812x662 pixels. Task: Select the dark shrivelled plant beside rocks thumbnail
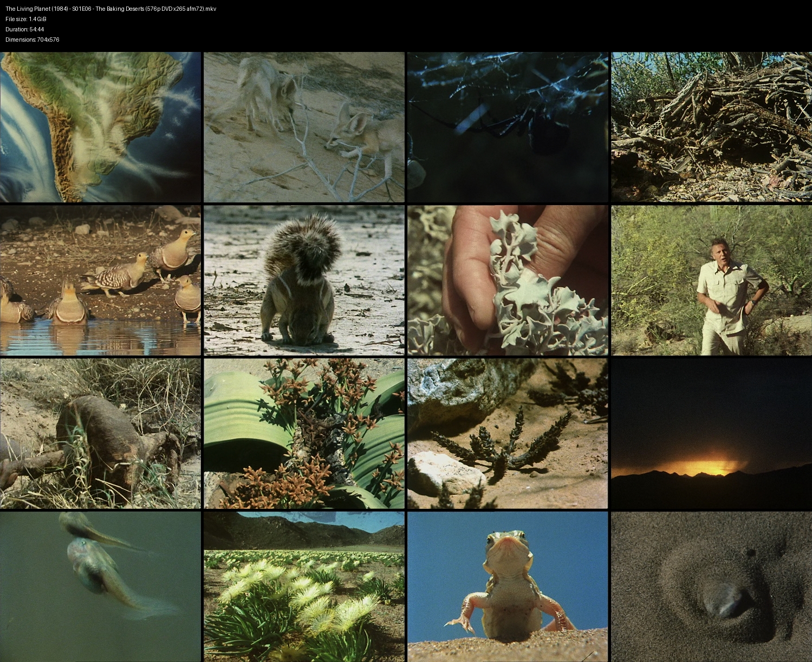click(x=508, y=434)
